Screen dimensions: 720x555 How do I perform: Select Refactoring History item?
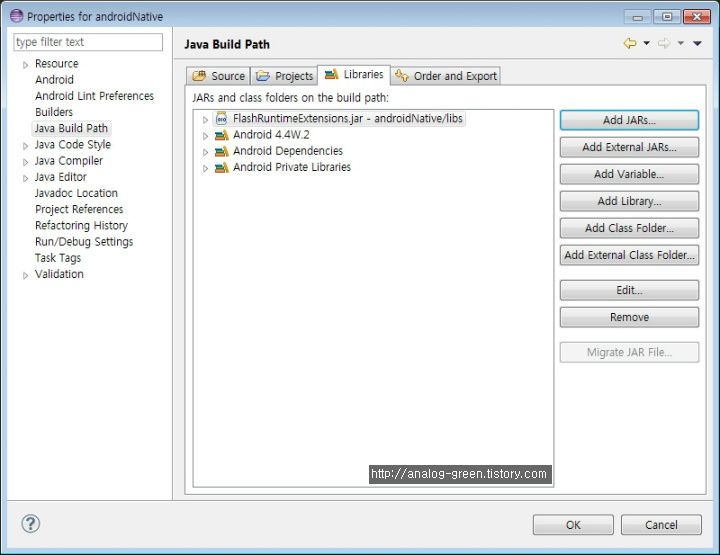click(x=81, y=225)
